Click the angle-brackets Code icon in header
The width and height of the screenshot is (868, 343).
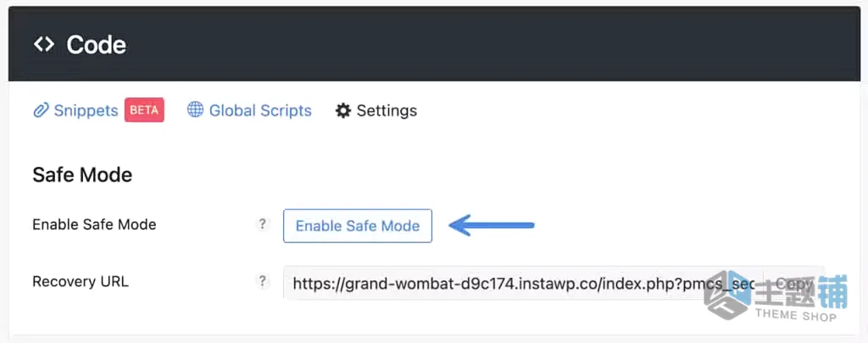pos(44,44)
